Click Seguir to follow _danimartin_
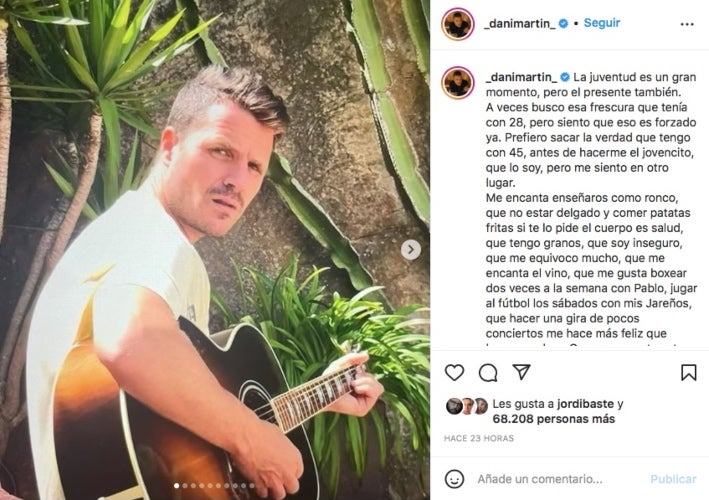Image resolution: width=709 pixels, height=500 pixels. tap(601, 23)
